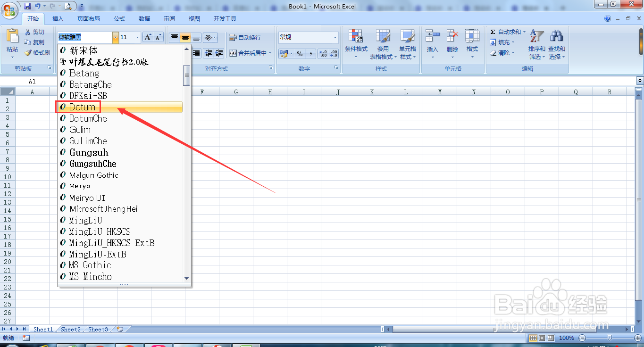Toggle middle vertical alignment

click(185, 37)
